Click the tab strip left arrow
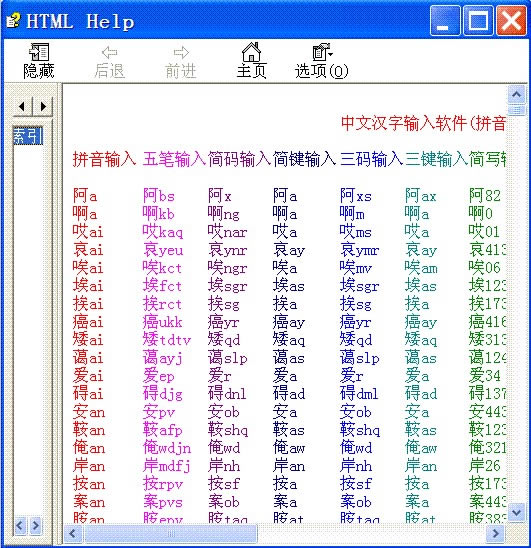This screenshot has width=531, height=548. click(x=22, y=106)
